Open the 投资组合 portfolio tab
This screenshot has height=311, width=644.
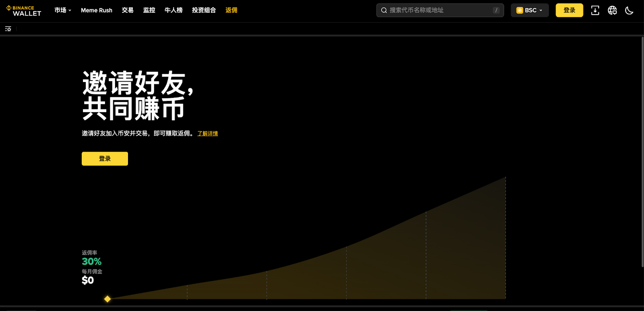[204, 10]
